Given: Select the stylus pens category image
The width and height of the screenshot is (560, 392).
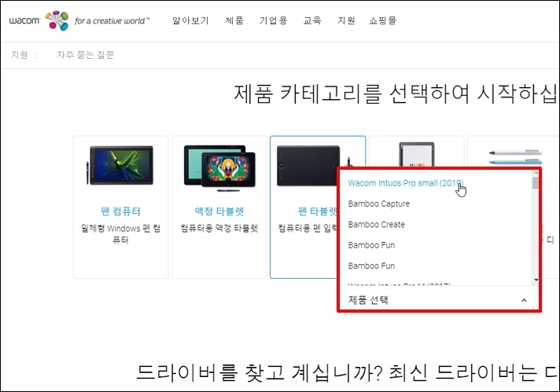Looking at the screenshot, I should pyautogui.click(x=515, y=157).
